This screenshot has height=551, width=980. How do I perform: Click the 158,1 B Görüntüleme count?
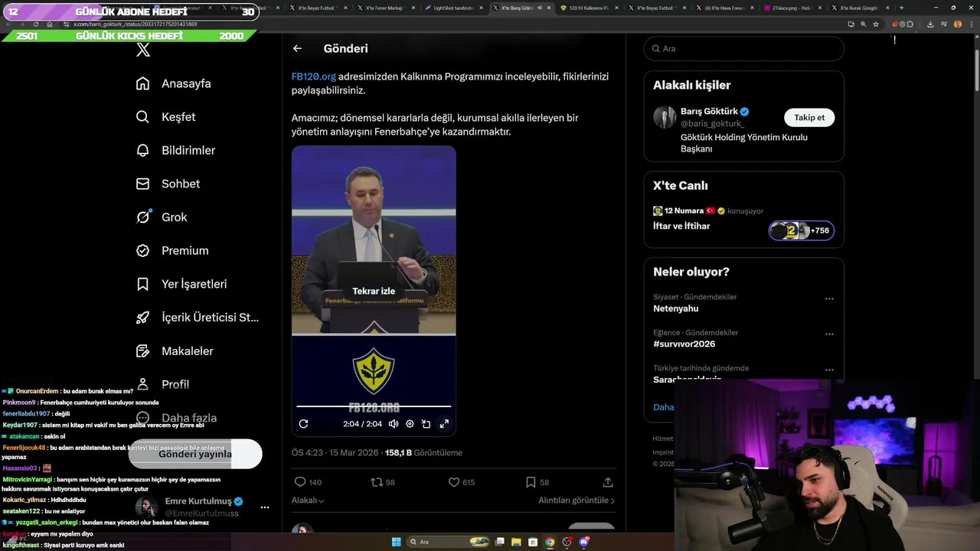[423, 452]
